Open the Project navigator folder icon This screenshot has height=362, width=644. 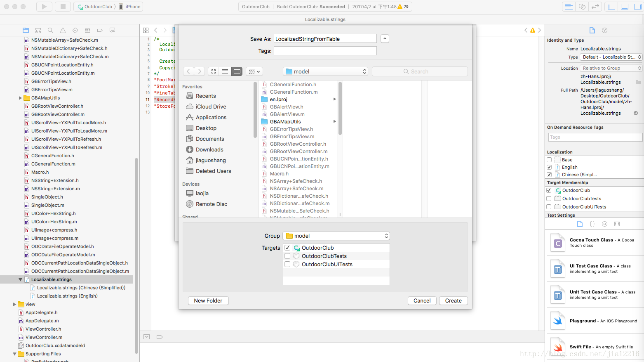click(26, 30)
